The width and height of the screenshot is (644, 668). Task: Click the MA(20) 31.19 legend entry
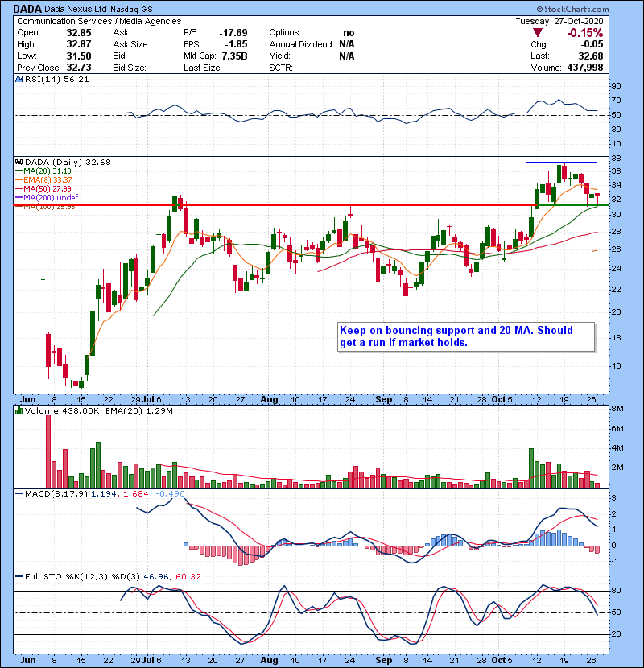point(47,171)
